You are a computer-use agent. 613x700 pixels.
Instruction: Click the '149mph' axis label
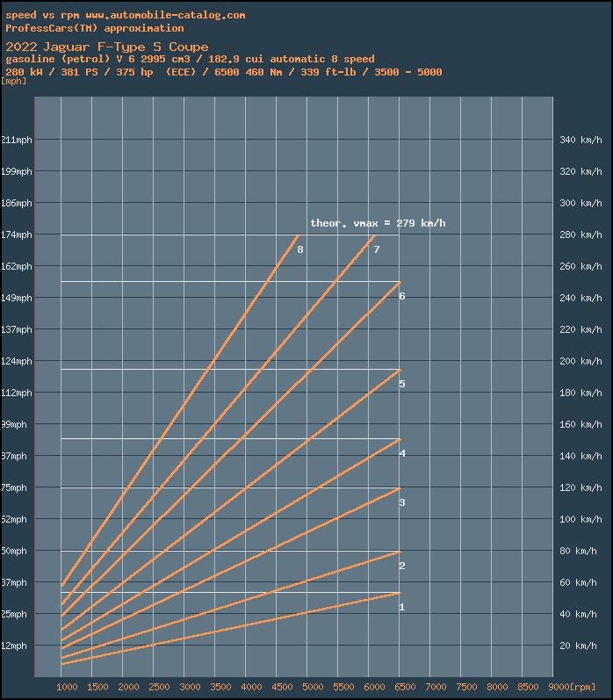[17, 299]
